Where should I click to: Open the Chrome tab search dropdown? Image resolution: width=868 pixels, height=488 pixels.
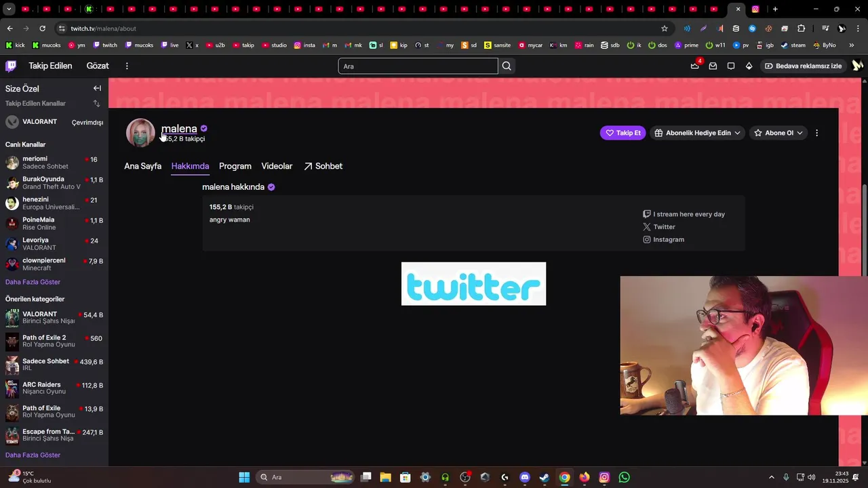pyautogui.click(x=9, y=9)
